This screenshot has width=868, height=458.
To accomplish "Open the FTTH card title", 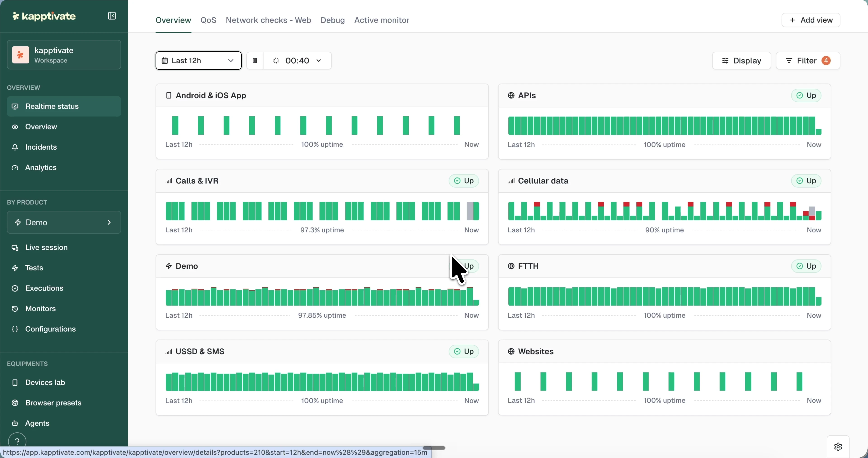I will tap(528, 266).
